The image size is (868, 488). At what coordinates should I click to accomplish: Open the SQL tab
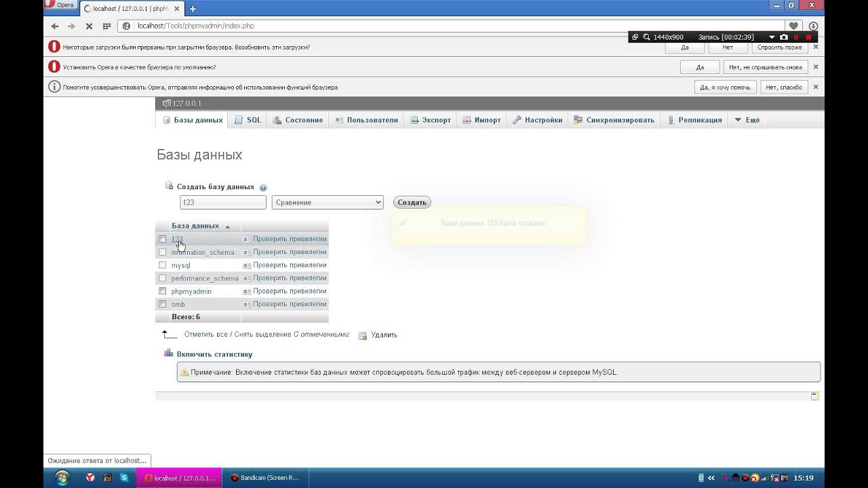click(x=248, y=120)
